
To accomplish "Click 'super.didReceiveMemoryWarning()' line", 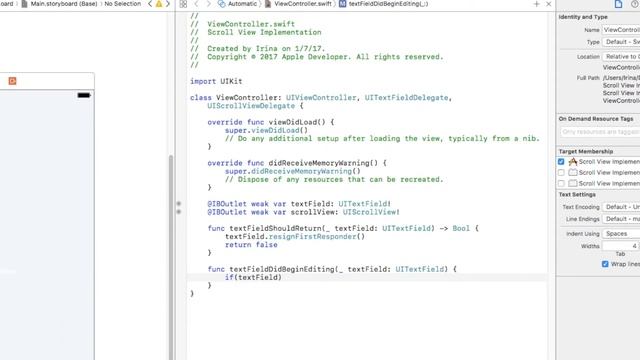I will pos(293,171).
